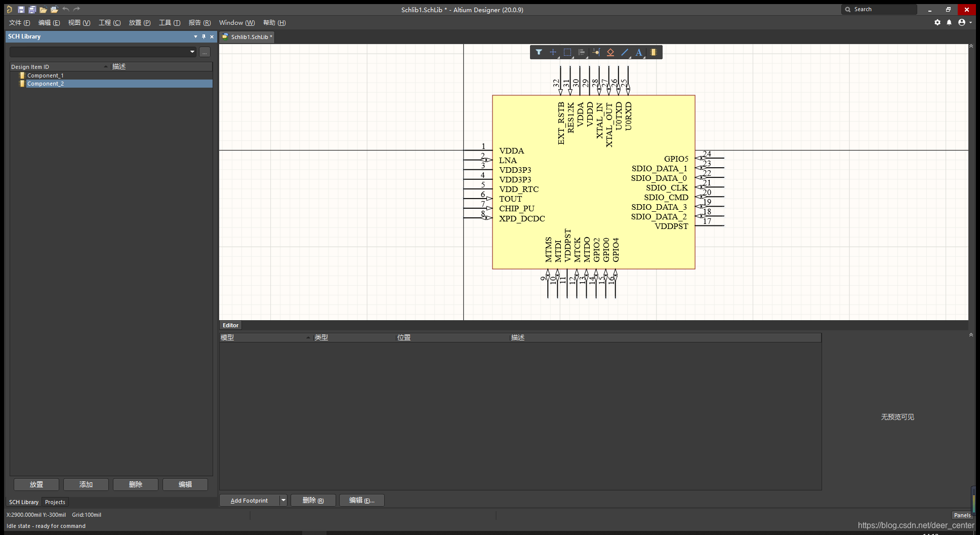
Task: Click the yellow component body rectangle
Action: (x=594, y=182)
